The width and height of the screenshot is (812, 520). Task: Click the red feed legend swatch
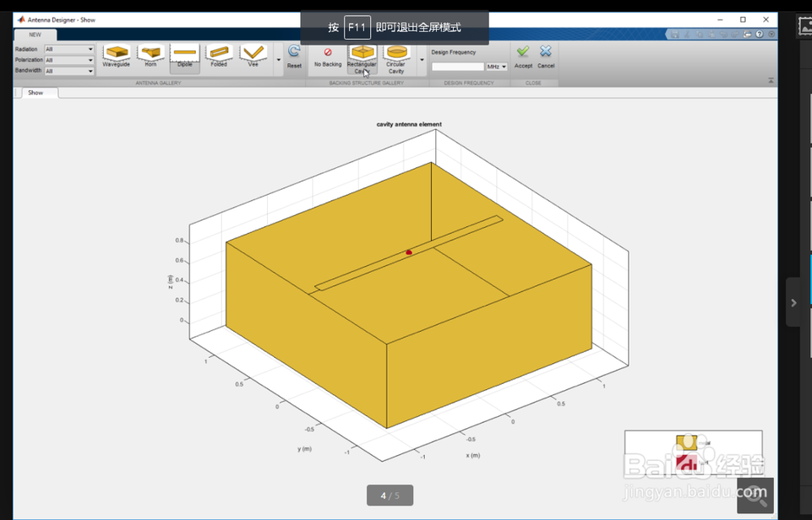click(686, 462)
